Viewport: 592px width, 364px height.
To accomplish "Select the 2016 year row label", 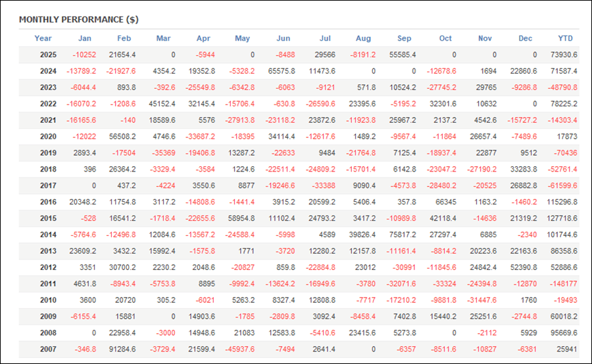I will coord(48,203).
